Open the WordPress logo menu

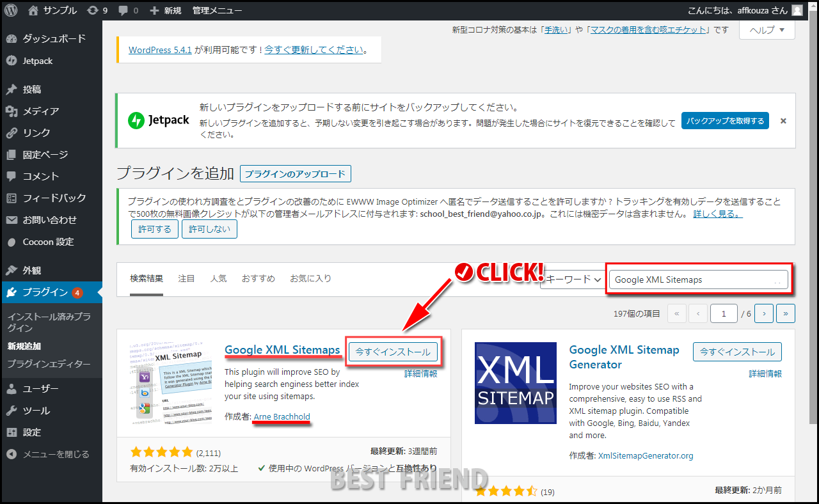coord(10,10)
